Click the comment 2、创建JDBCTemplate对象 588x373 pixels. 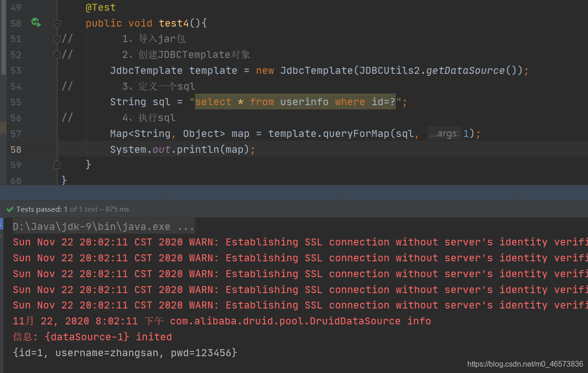pyautogui.click(x=186, y=55)
